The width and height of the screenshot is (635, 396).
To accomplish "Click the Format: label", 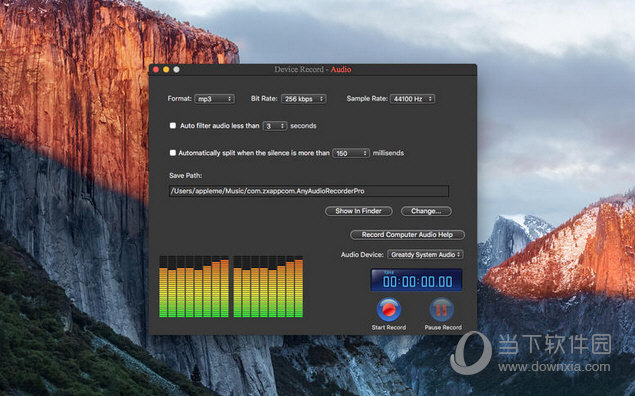I will coord(179,98).
